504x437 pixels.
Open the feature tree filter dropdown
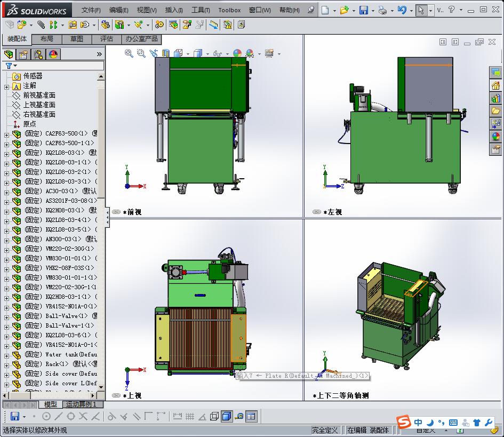[x=10, y=66]
